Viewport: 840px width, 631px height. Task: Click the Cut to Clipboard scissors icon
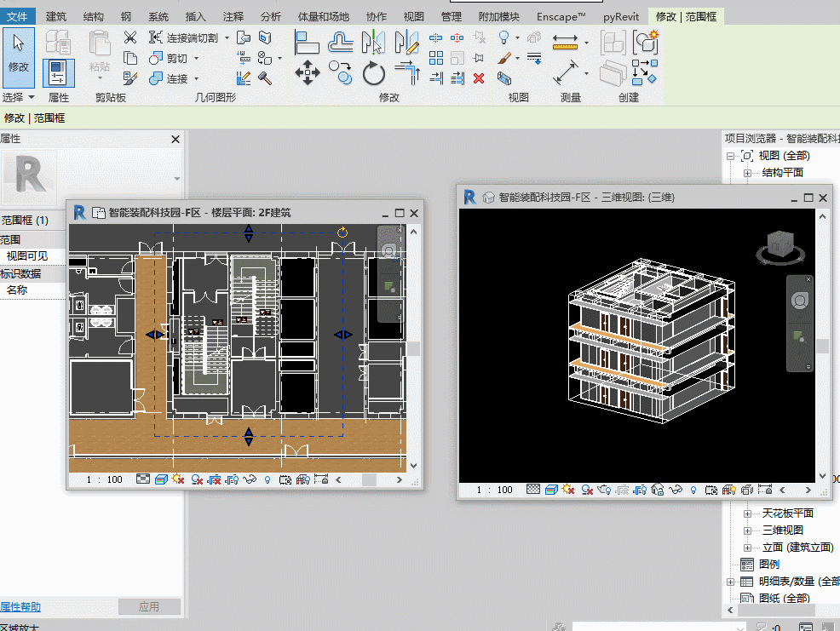[129, 37]
